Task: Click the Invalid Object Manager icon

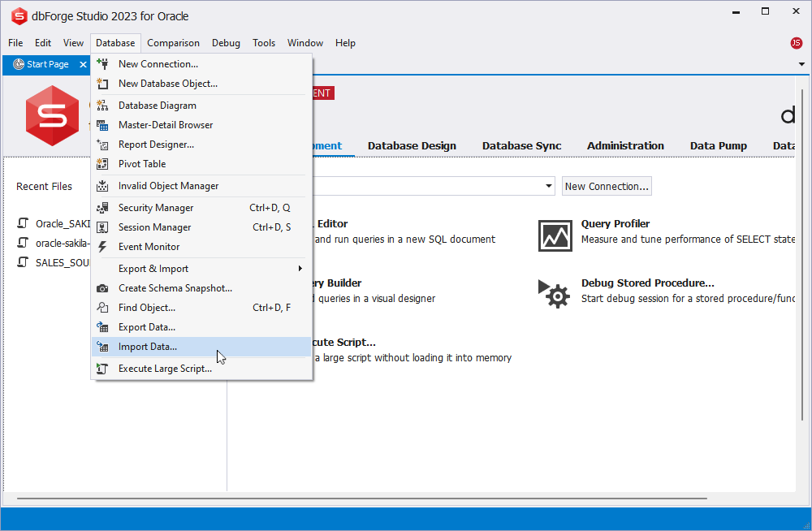Action: (x=103, y=185)
